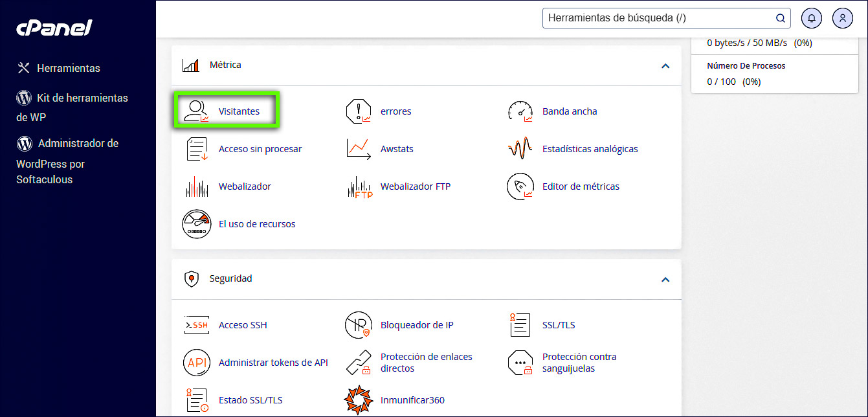Open the Estado SSL/TLS icon
The width and height of the screenshot is (868, 417).
coord(197,400)
